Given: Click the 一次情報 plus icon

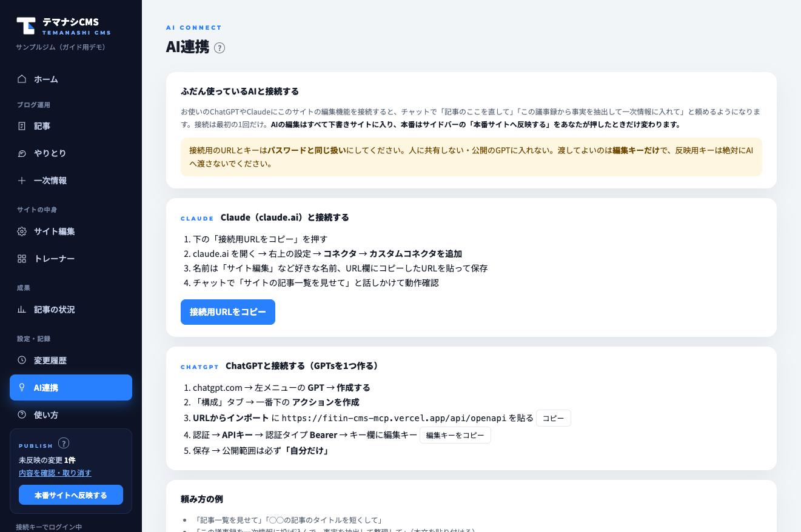Looking at the screenshot, I should [x=22, y=181].
